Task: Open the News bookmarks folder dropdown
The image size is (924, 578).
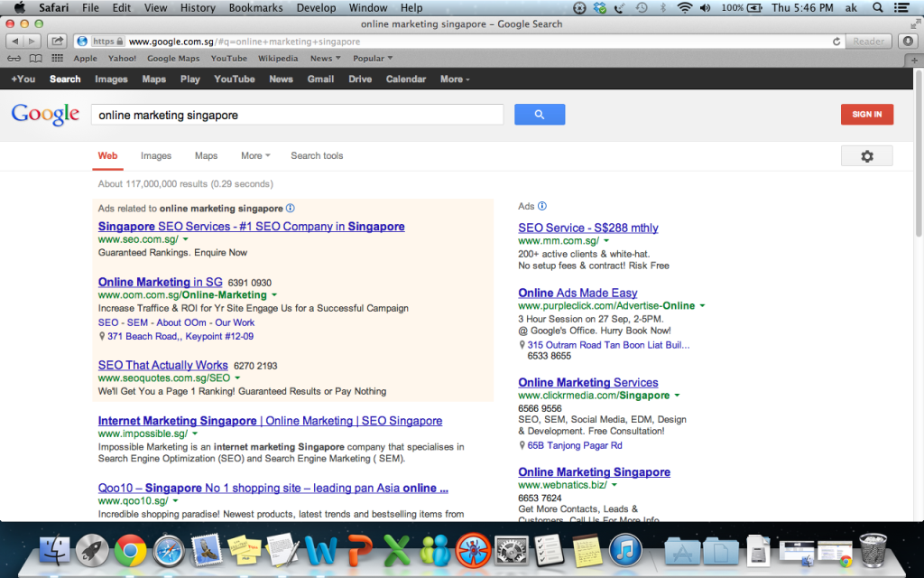Action: 325,59
